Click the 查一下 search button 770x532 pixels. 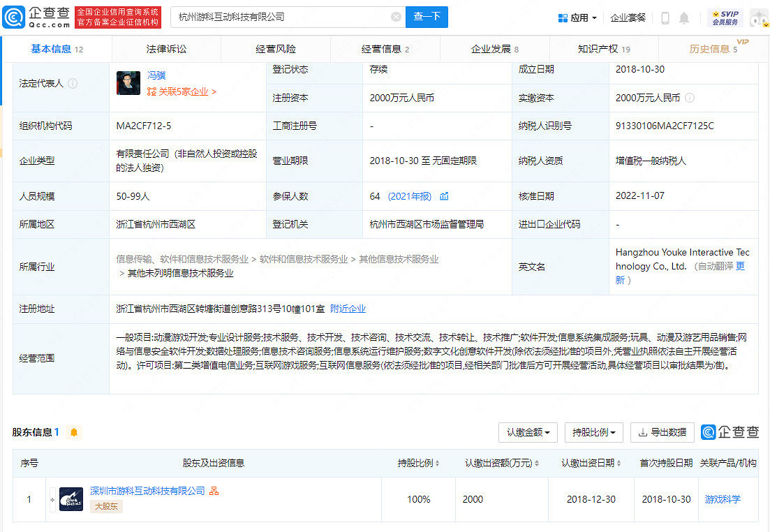click(x=427, y=16)
